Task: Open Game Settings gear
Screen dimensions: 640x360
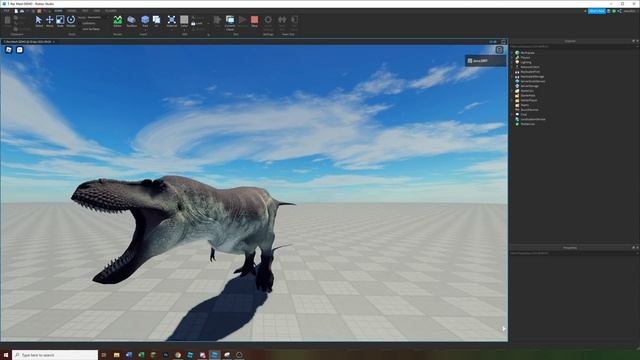Action: [x=268, y=22]
